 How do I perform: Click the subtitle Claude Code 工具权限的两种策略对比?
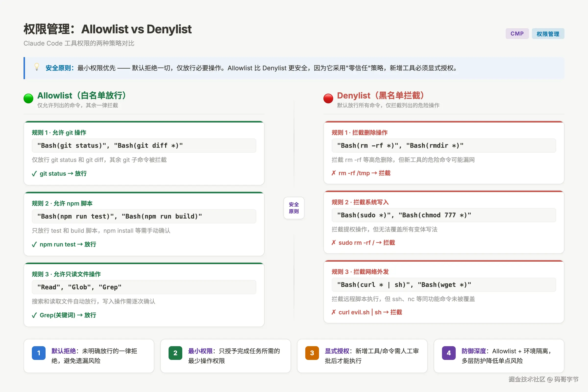[x=79, y=43]
